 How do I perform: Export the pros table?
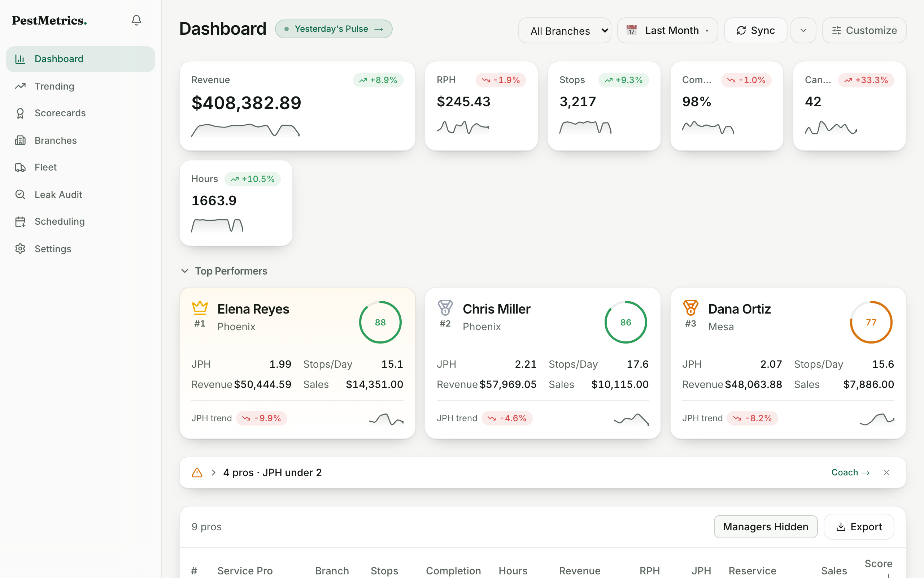coord(859,527)
